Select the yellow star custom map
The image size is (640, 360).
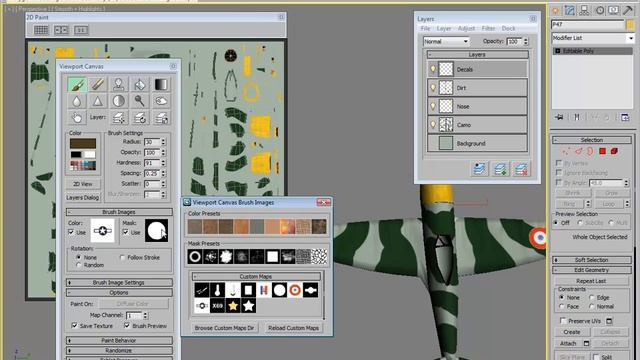pyautogui.click(x=233, y=306)
